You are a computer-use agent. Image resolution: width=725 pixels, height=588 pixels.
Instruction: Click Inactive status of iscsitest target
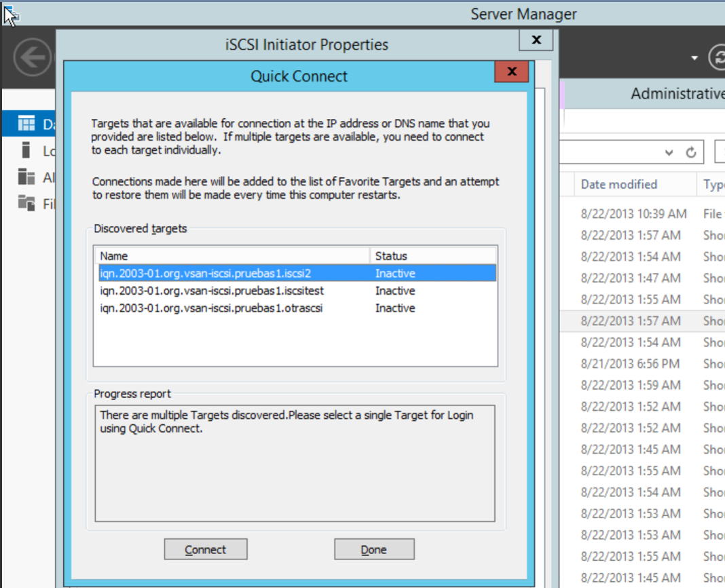point(395,291)
